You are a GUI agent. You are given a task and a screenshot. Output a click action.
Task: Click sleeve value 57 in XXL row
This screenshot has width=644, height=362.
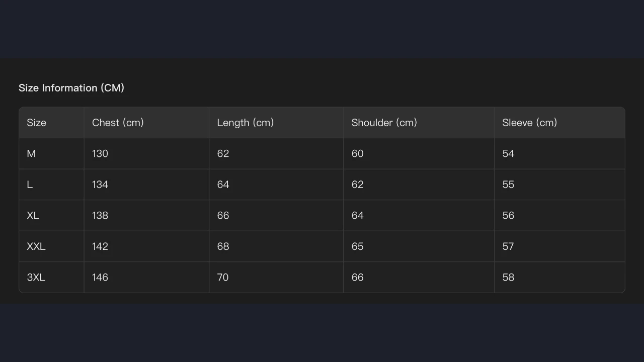coord(508,246)
